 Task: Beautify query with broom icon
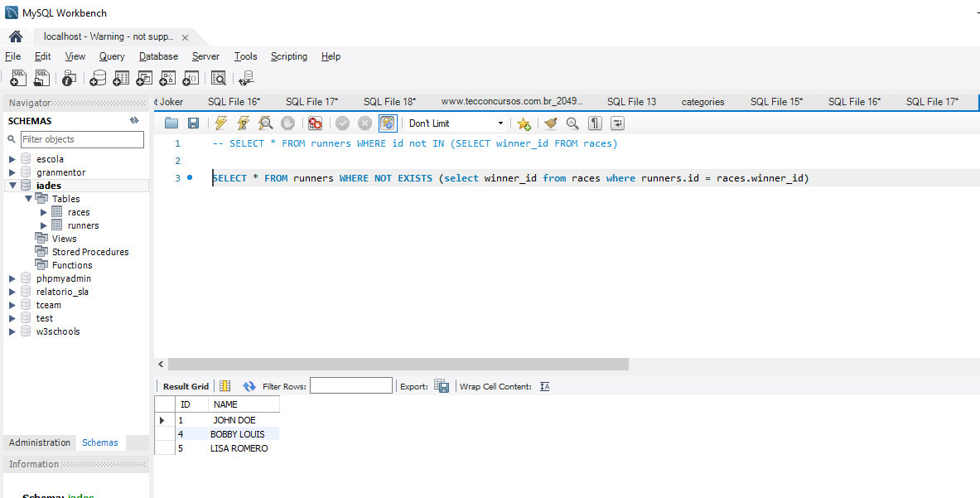(x=550, y=123)
